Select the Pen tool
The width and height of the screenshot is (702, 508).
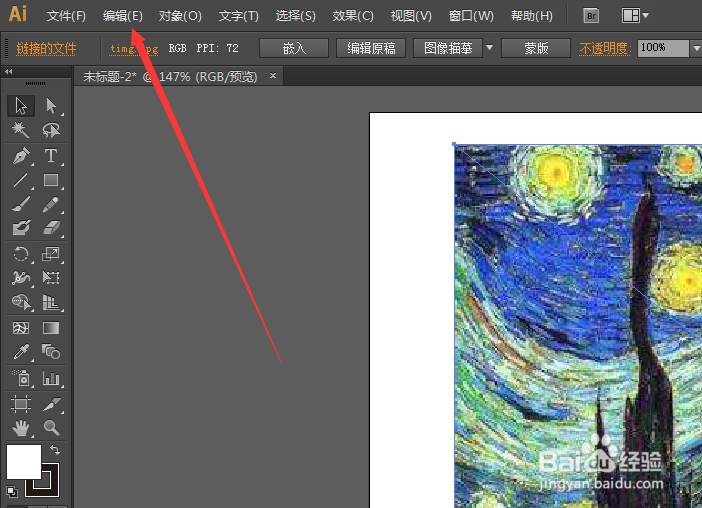coord(21,156)
